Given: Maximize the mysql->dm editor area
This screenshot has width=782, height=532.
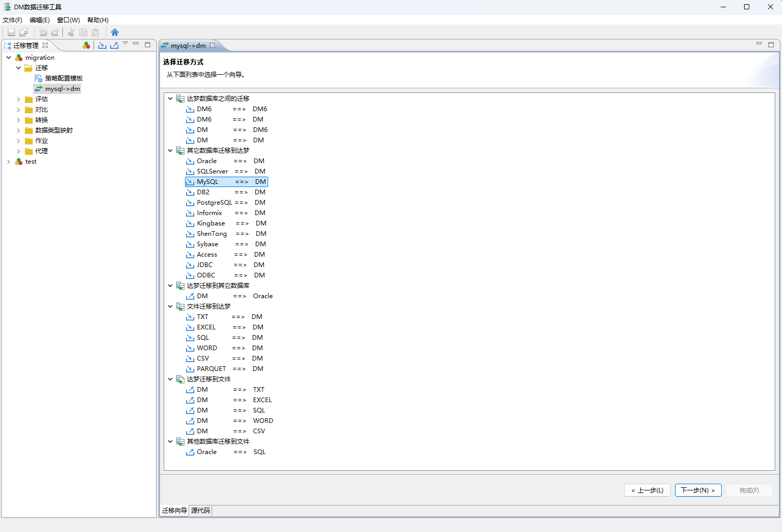Looking at the screenshot, I should (x=771, y=45).
